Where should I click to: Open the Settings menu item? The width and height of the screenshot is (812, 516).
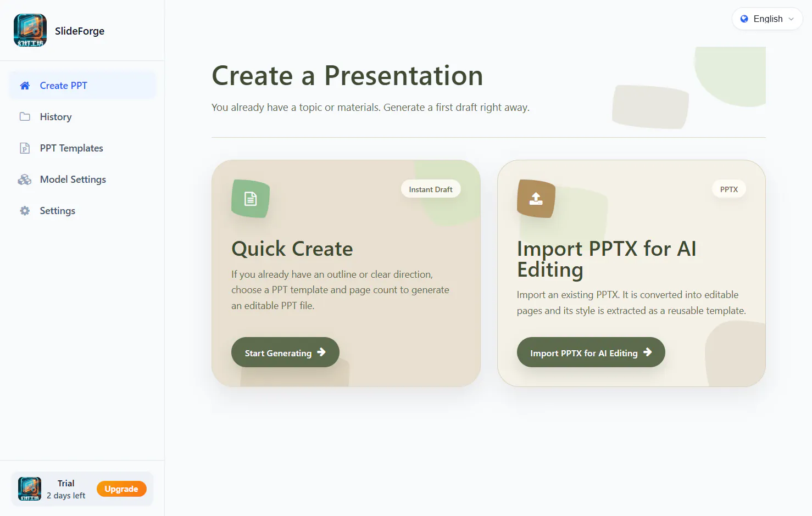[x=83, y=211]
